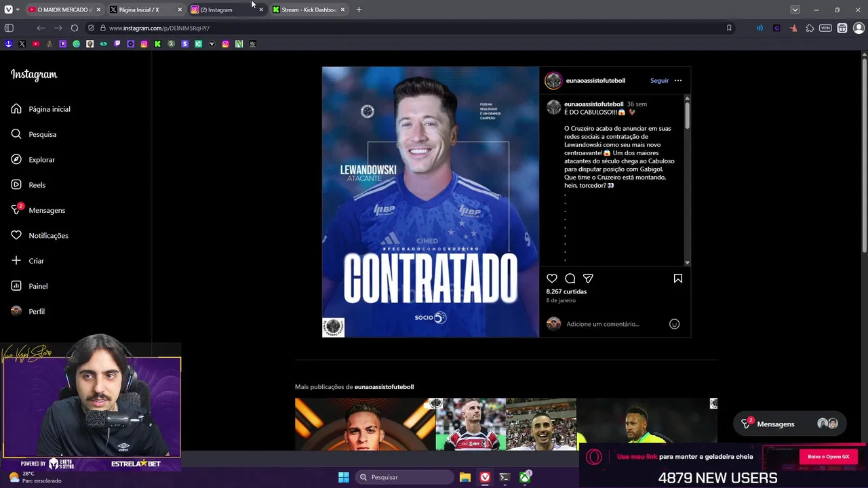The height and width of the screenshot is (488, 868).
Task: Click the tracker blocker shield icon
Action: (91, 28)
